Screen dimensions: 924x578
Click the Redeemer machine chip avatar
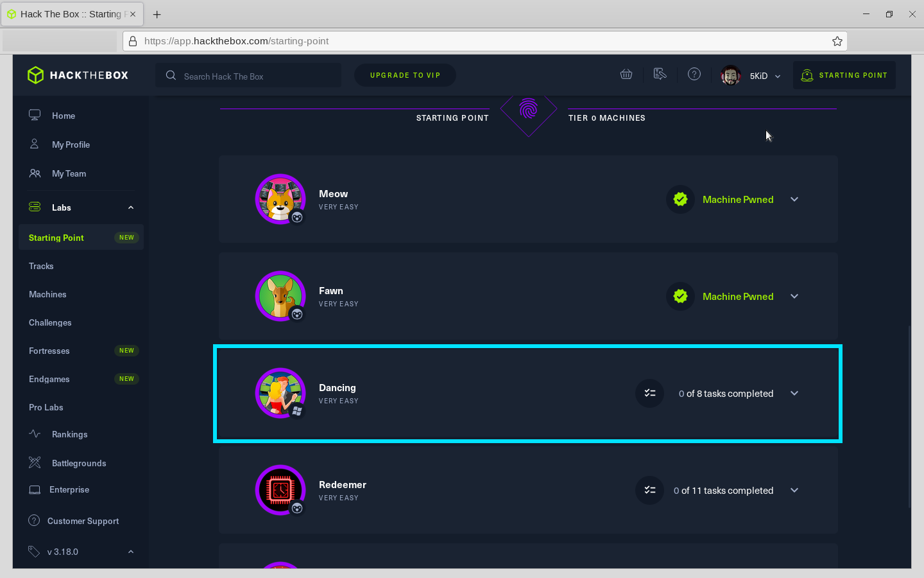tap(280, 490)
